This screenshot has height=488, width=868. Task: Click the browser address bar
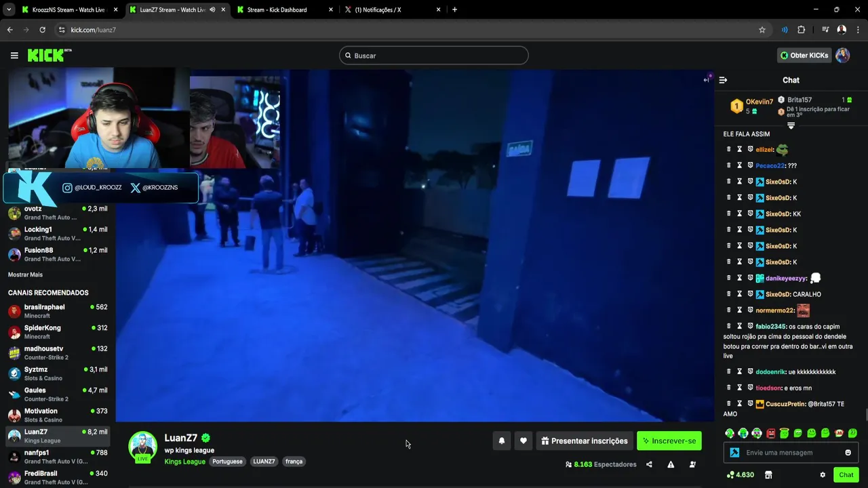407,30
